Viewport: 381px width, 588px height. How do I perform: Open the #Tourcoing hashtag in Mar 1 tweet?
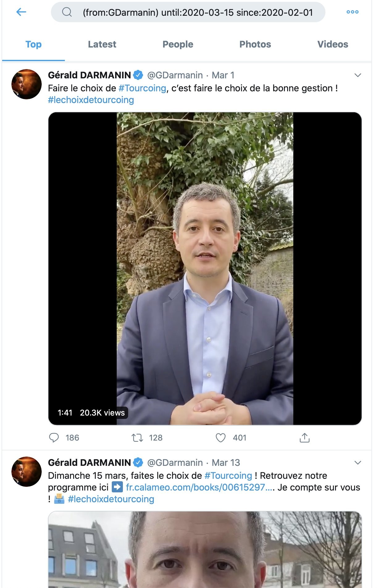142,88
